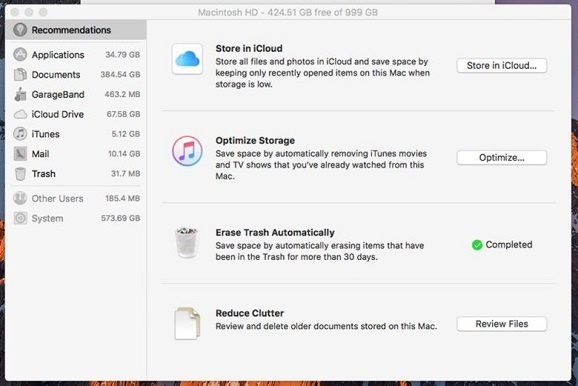The image size is (578, 386).
Task: Click the Store in iCloud… button
Action: point(502,66)
